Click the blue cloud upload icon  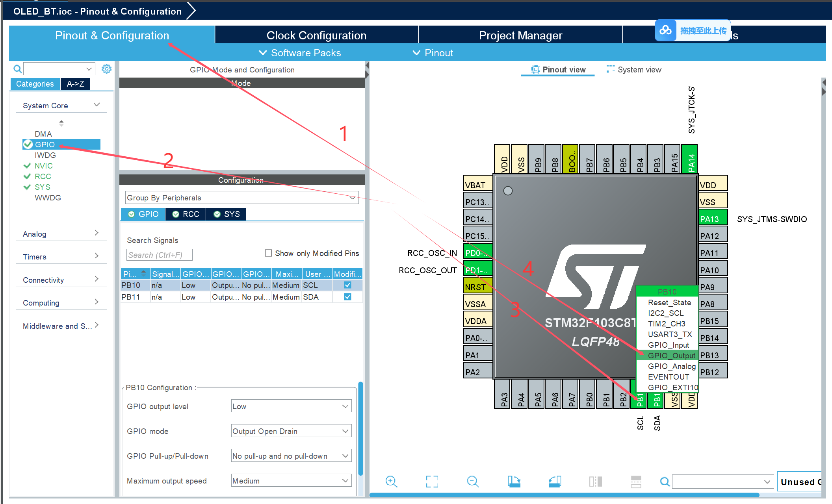coord(666,30)
